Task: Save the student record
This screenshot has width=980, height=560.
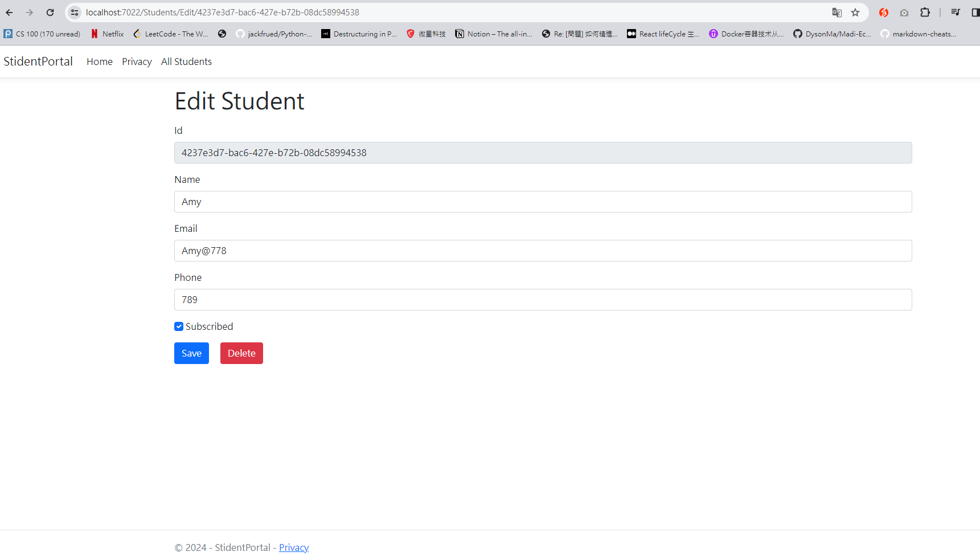Action: [x=191, y=353]
